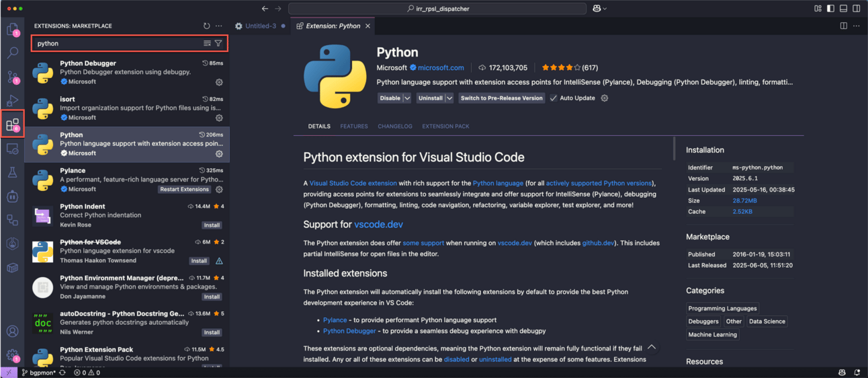The height and width of the screenshot is (378, 868).
Task: Open the Explorer view in activity bar
Action: pyautogui.click(x=12, y=30)
